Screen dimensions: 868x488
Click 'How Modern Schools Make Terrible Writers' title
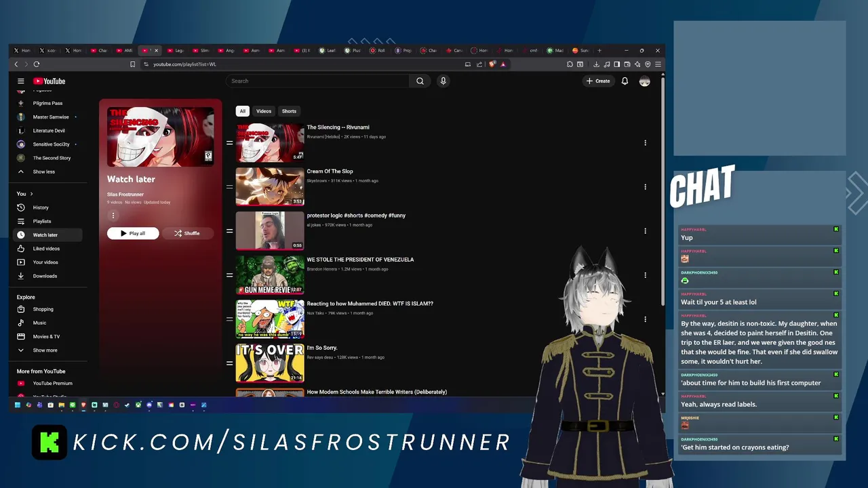[x=377, y=392]
